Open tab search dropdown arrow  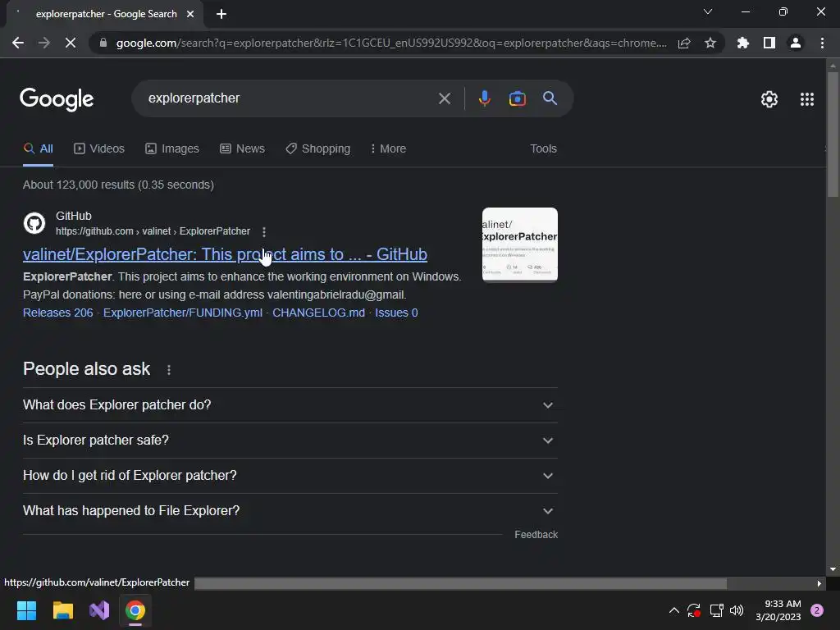(x=708, y=11)
